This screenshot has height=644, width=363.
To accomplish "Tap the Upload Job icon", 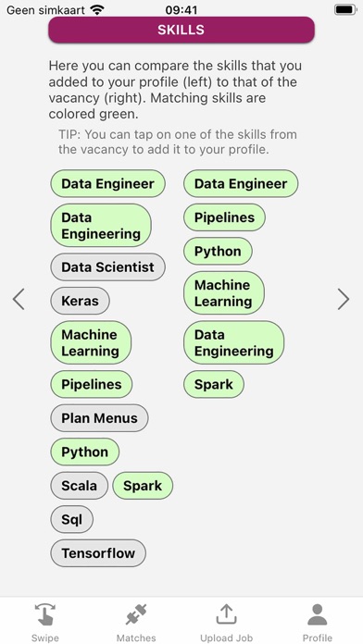I will (226, 614).
